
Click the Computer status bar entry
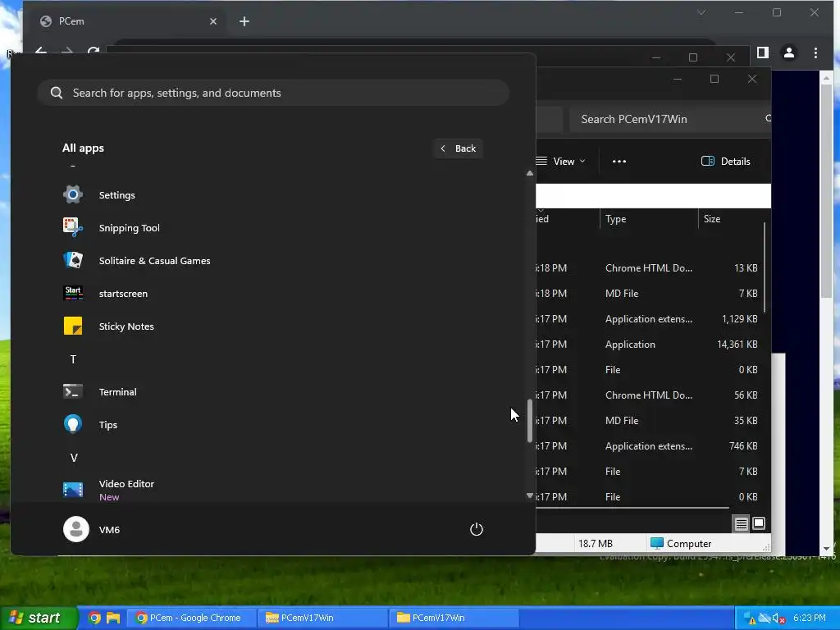pos(681,543)
